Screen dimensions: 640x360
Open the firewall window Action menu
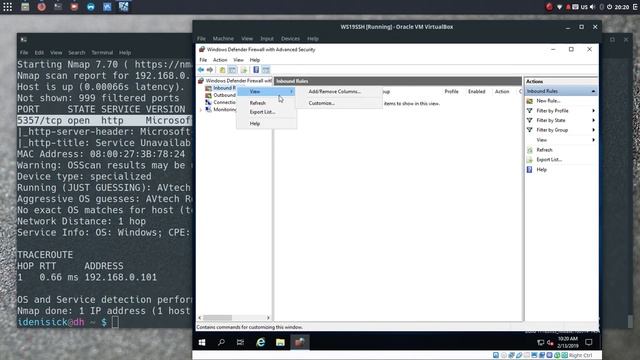pos(220,60)
